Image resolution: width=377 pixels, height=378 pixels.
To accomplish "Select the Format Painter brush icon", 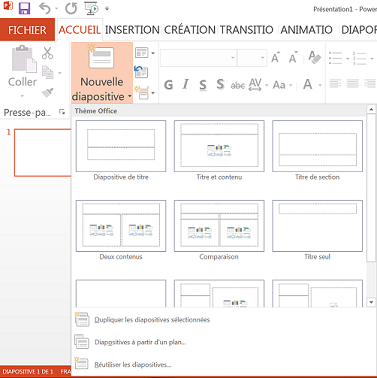I will pyautogui.click(x=48, y=92).
